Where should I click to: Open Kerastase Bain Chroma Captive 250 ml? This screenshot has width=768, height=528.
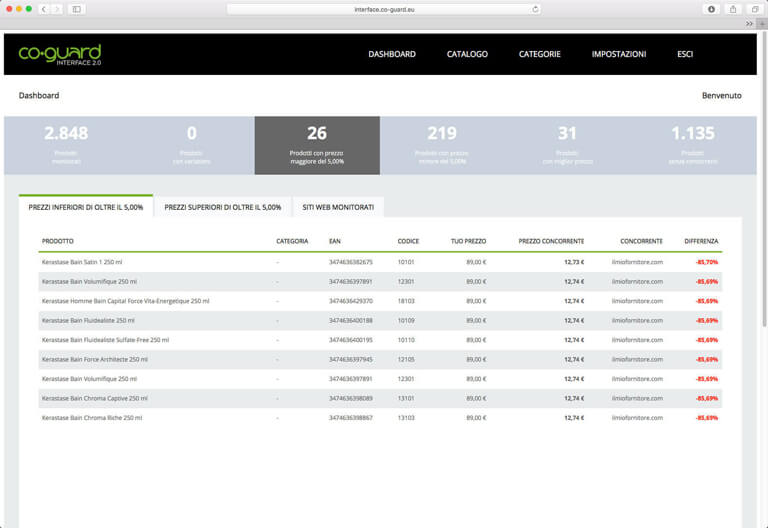[95, 398]
